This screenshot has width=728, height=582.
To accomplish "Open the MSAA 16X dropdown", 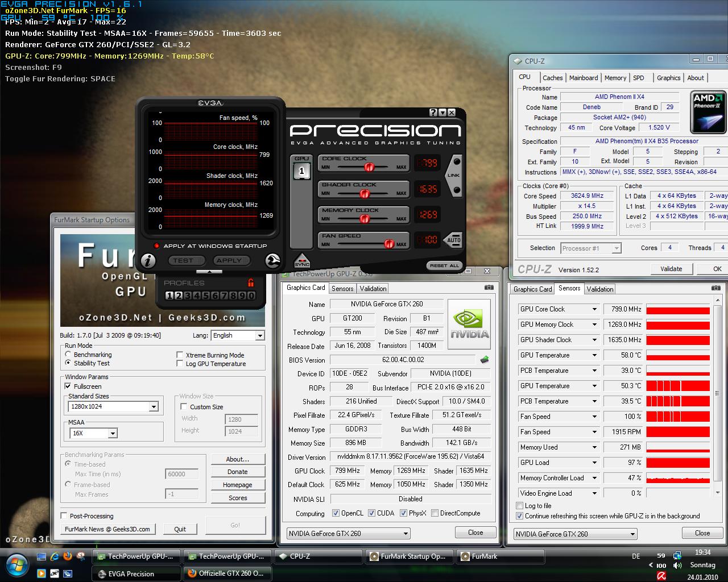I will coord(93,433).
